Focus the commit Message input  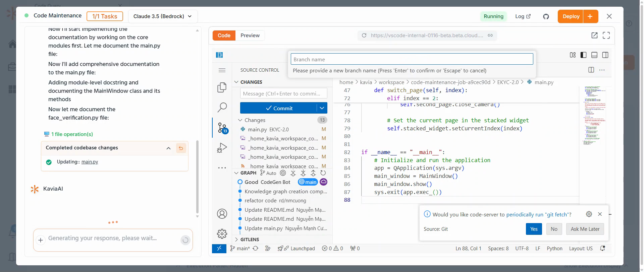click(284, 93)
